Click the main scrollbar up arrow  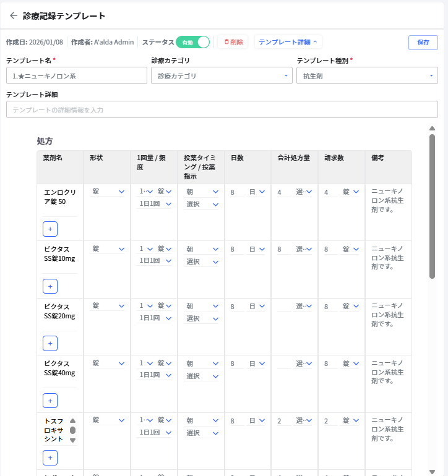coord(432,129)
